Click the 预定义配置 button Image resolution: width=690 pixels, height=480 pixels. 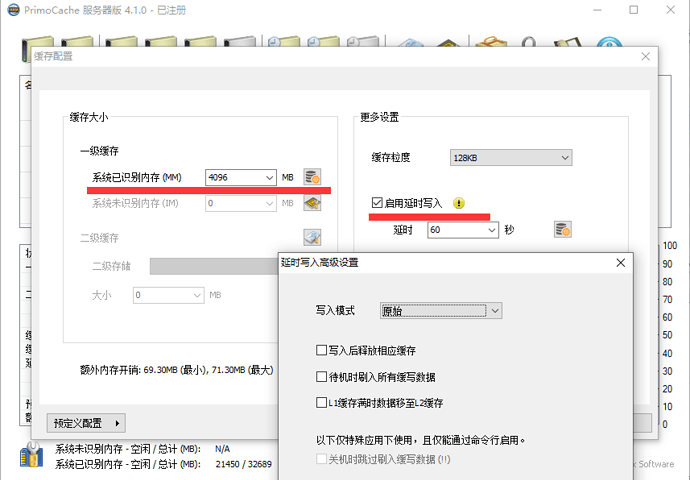(x=86, y=423)
